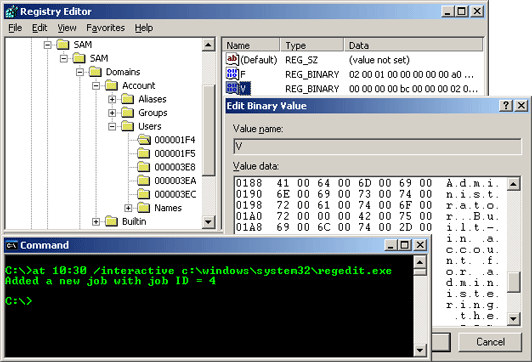Collapse the top-level SAM key

pyautogui.click(x=48, y=45)
